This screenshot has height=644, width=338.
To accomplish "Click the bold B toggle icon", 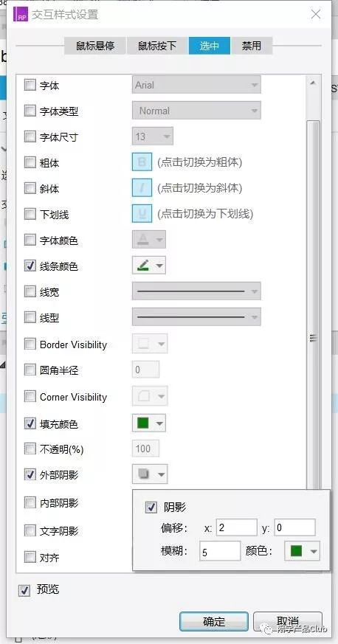I will click(x=142, y=162).
